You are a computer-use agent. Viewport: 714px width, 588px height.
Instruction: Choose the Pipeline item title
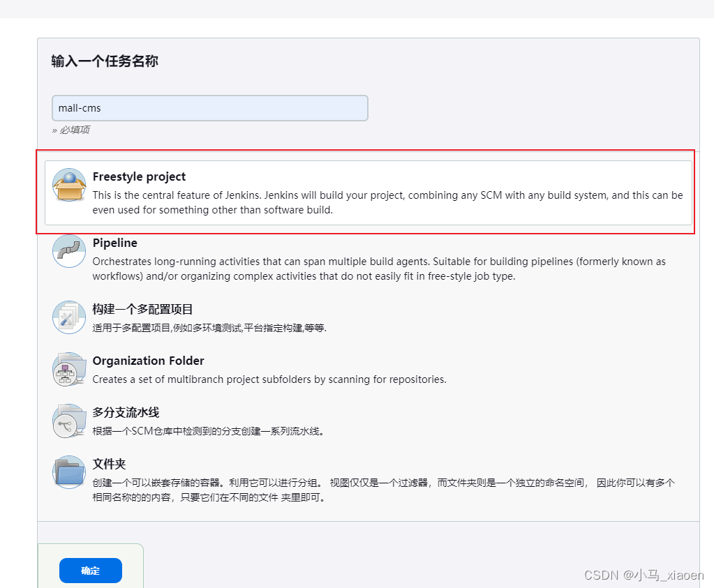pos(114,243)
